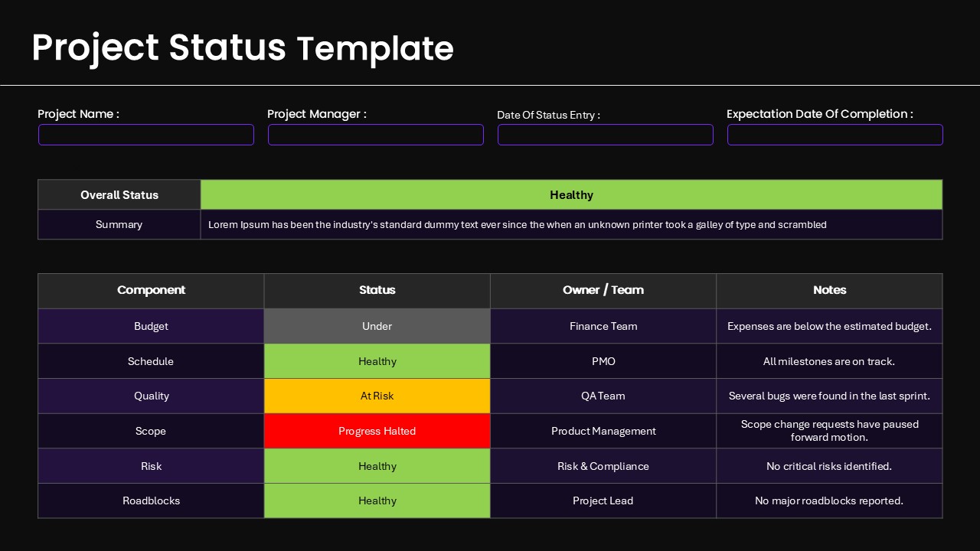Click the Project Name input field
The height and width of the screenshot is (551, 980).
[146, 135]
